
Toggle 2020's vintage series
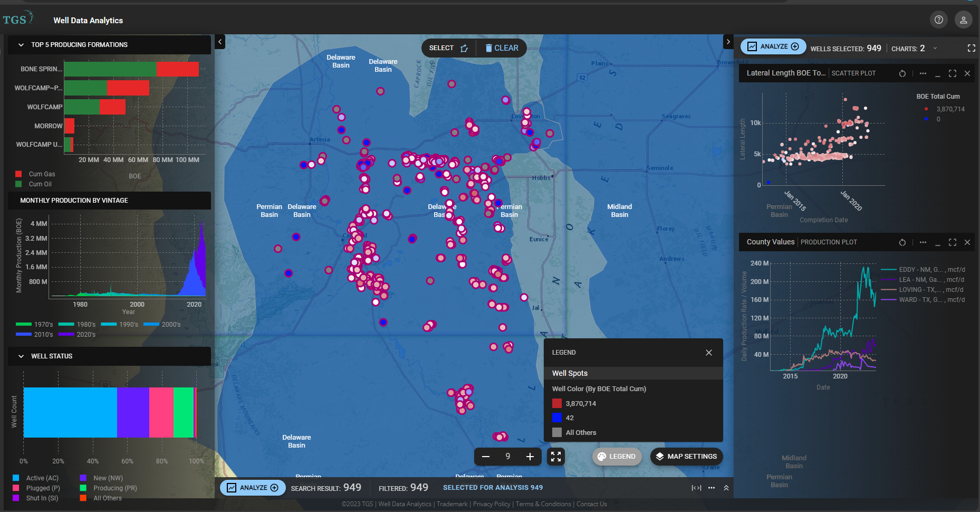click(77, 335)
